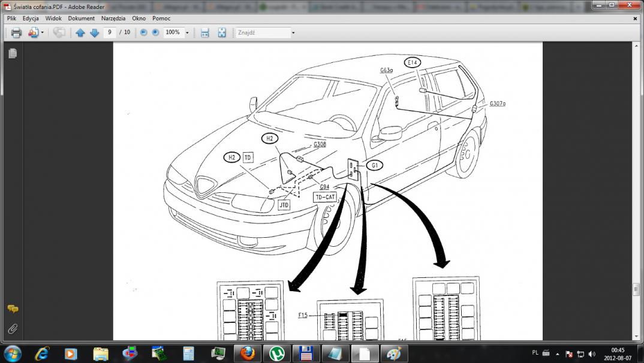Image resolution: width=644 pixels, height=363 pixels.
Task: Open Firefox from the taskbar
Action: [x=248, y=353]
